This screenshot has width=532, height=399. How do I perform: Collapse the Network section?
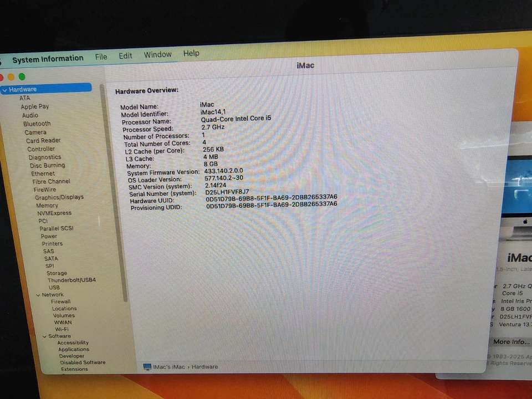pyautogui.click(x=38, y=294)
